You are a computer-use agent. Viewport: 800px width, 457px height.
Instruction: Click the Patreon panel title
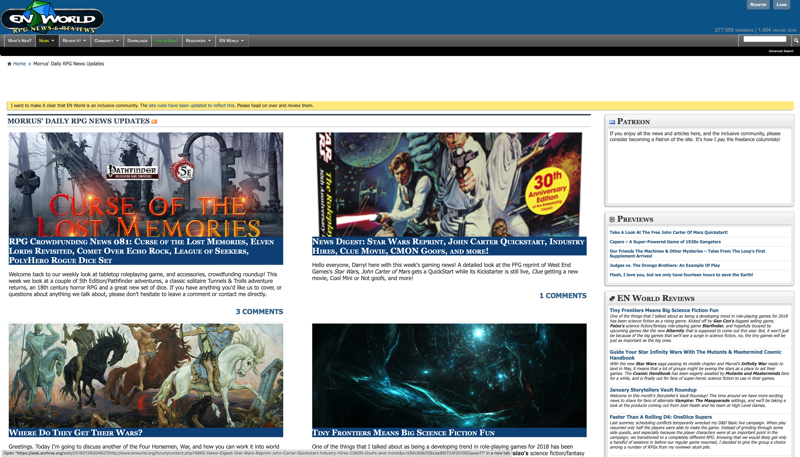(633, 122)
